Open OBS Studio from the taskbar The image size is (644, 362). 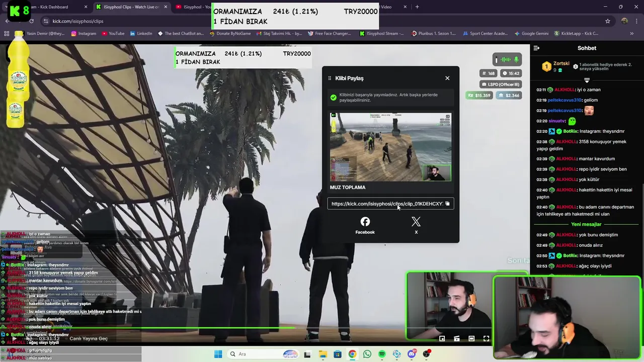pyautogui.click(x=427, y=354)
